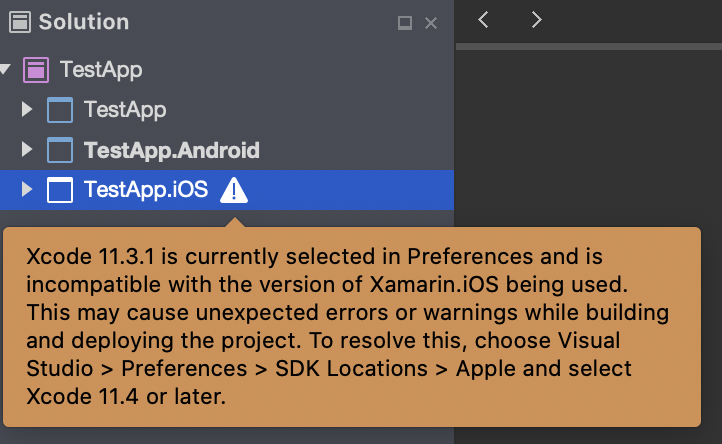722x444 pixels.
Task: Click the Solution pad icon
Action: click(x=20, y=22)
